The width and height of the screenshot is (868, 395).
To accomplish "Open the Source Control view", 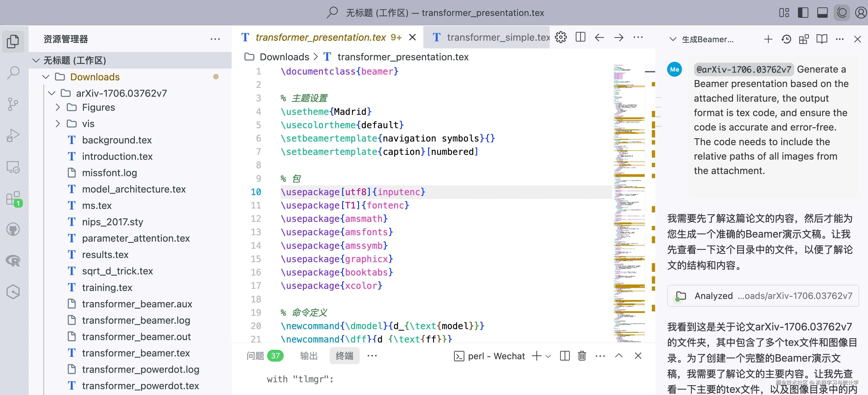I will click(x=13, y=104).
